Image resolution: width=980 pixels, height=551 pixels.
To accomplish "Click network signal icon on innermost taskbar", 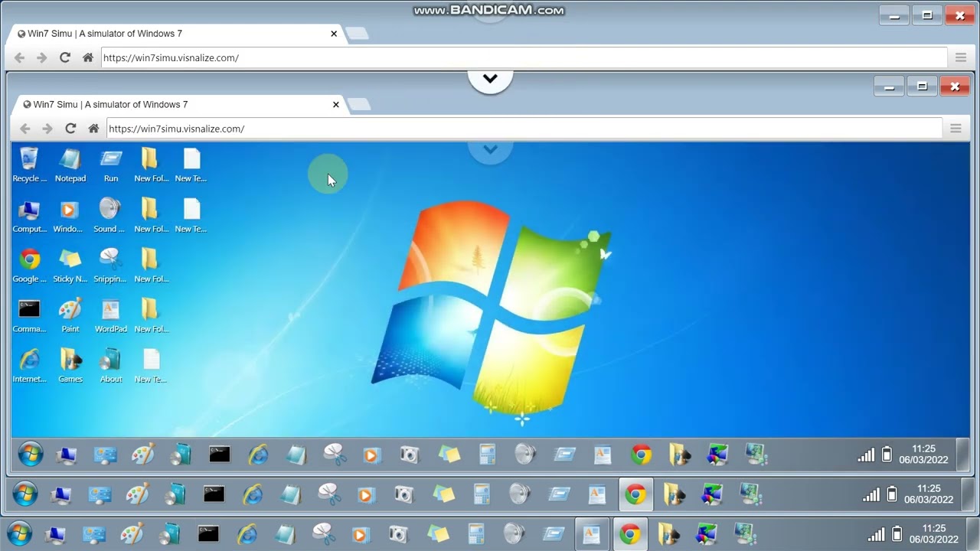I will pyautogui.click(x=866, y=455).
